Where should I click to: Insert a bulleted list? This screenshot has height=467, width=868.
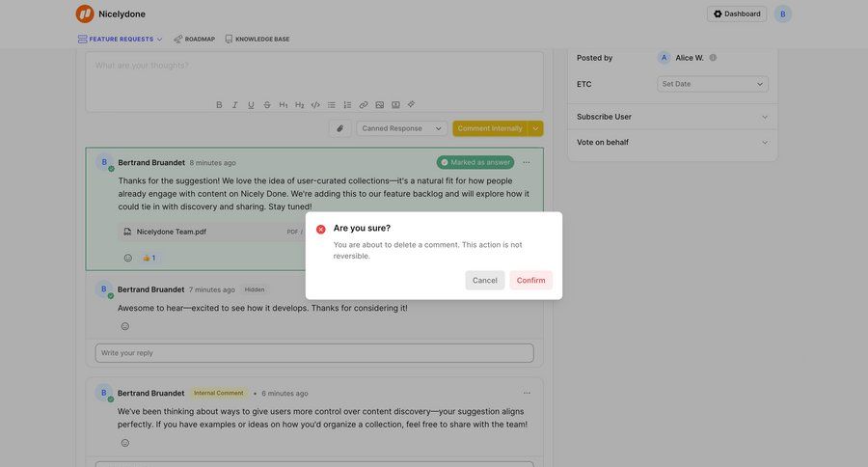[x=332, y=105]
